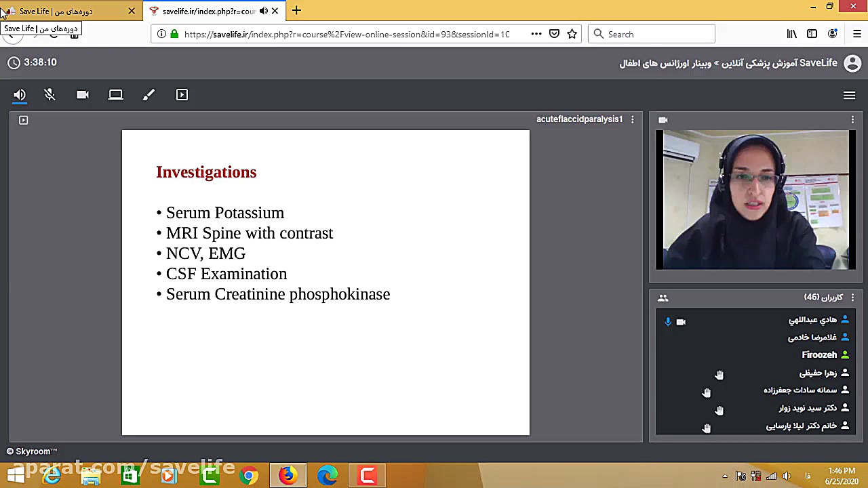Viewport: 868px width, 488px height.
Task: Click the acuteflaccidparalysis1 file title
Action: pos(579,119)
